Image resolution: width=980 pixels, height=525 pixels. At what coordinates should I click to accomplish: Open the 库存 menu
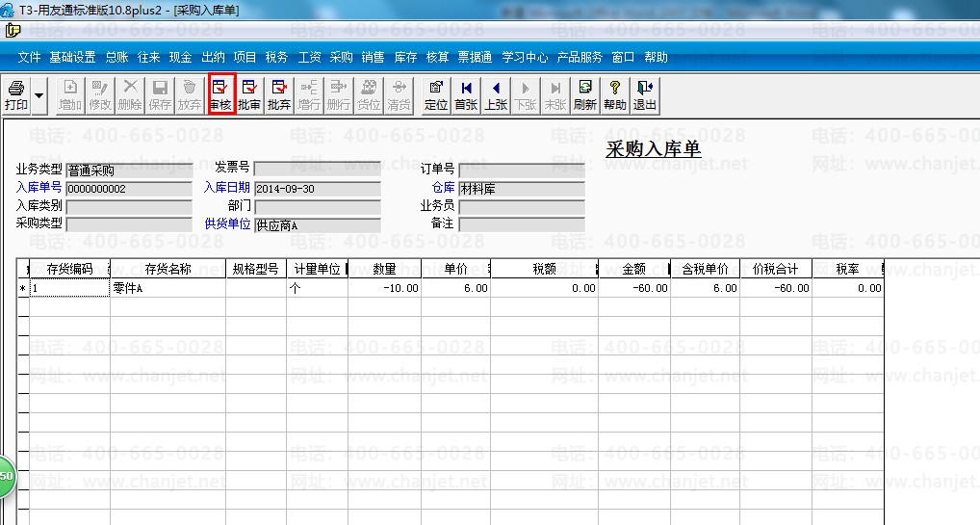click(x=405, y=58)
